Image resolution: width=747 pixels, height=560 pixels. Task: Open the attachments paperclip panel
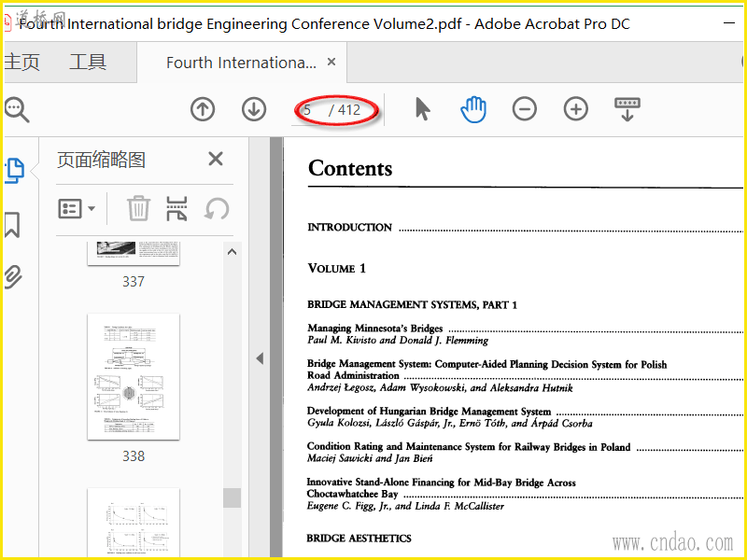(13, 277)
